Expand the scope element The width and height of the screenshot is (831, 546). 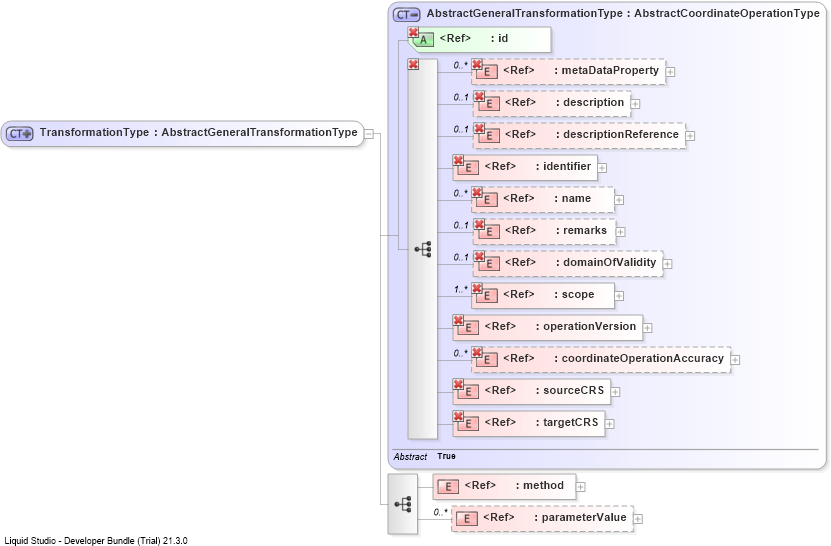[x=619, y=296]
